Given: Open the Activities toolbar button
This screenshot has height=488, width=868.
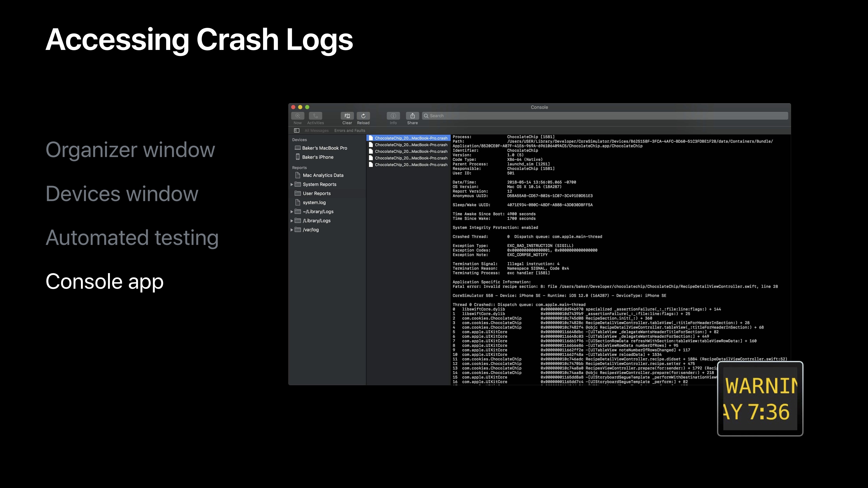Looking at the screenshot, I should pos(315,116).
